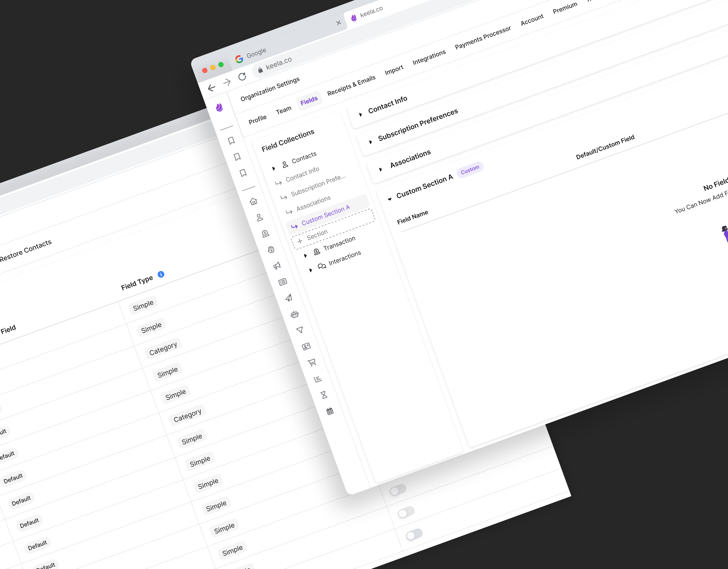728x569 pixels.
Task: Collapse the Contacts tree arrow
Action: click(274, 169)
